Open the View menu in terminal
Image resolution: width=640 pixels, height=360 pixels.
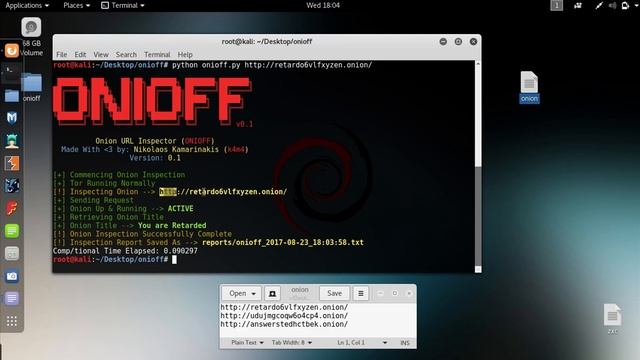pos(101,54)
